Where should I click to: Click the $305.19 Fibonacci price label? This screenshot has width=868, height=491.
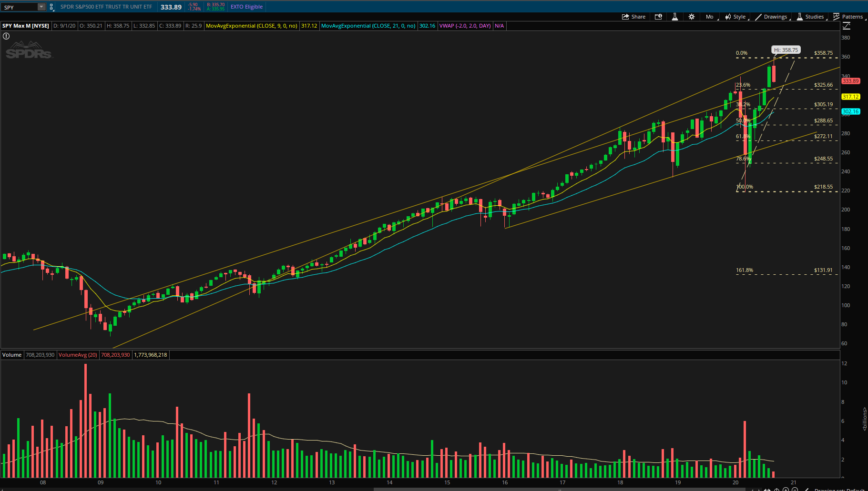tap(823, 104)
